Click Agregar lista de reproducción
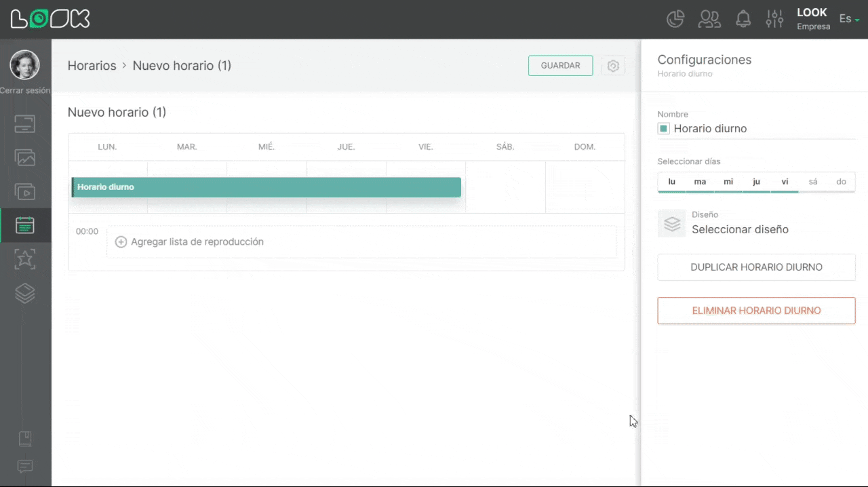The height and width of the screenshot is (487, 868). tap(197, 242)
